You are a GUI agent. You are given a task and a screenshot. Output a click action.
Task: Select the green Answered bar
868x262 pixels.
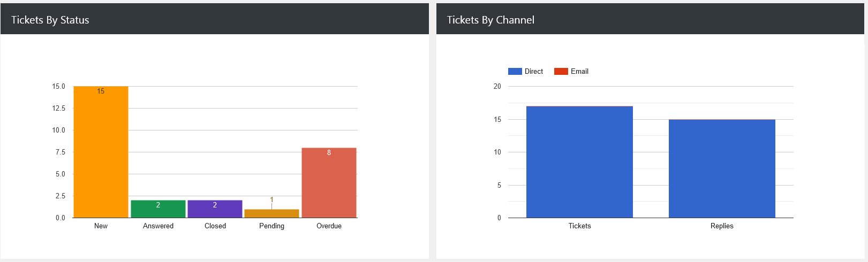pos(158,209)
